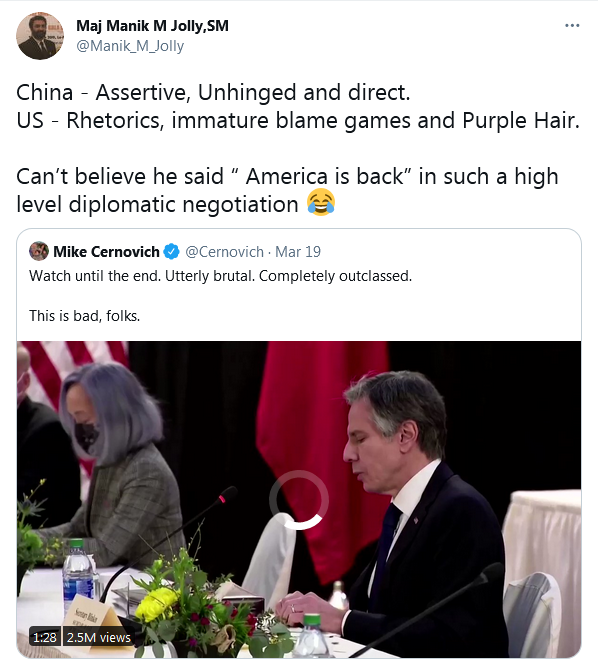Open the three-dot more options menu
The width and height of the screenshot is (598, 670).
tap(572, 26)
